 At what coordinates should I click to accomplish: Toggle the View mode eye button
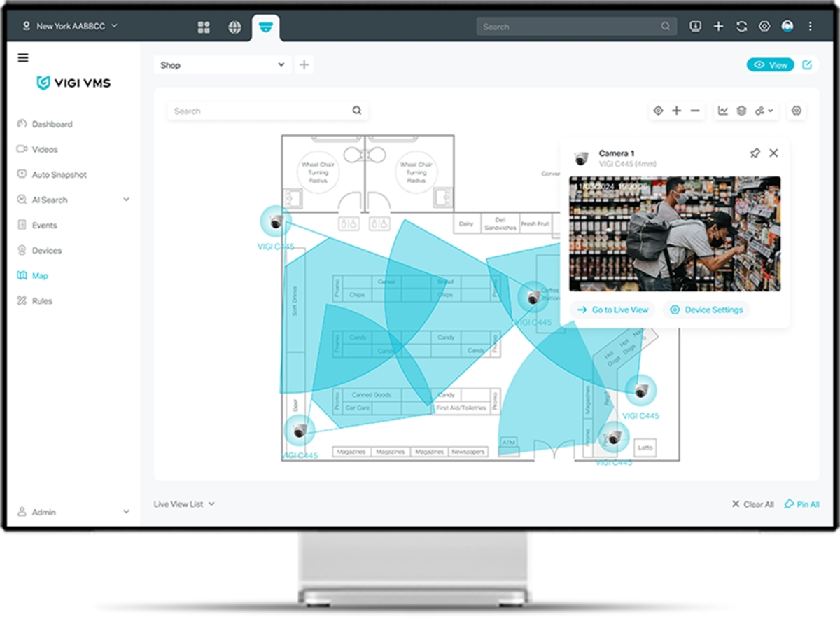(771, 64)
